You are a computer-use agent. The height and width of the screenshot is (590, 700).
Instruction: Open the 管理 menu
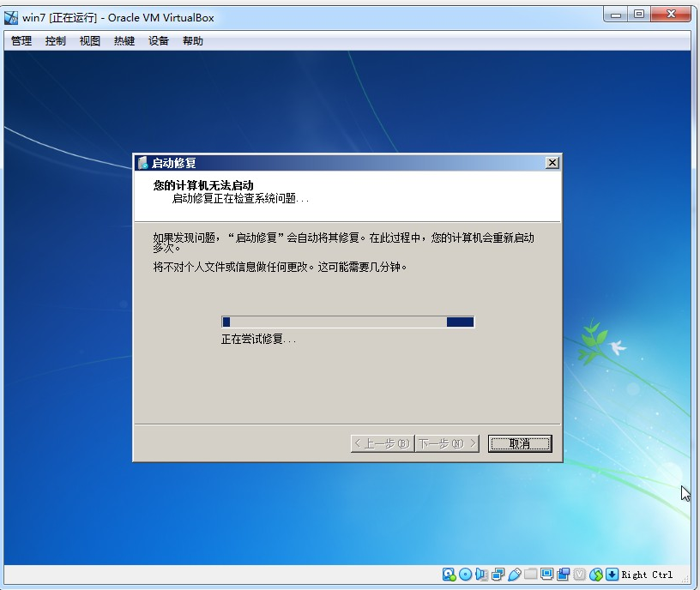(21, 41)
